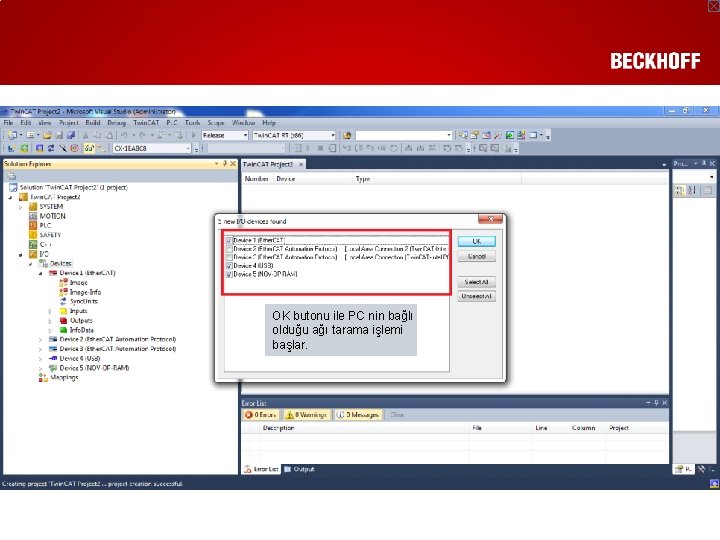Click the Restart TwinCAT Config Mode blue icon
The width and height of the screenshot is (720, 540).
(x=39, y=148)
